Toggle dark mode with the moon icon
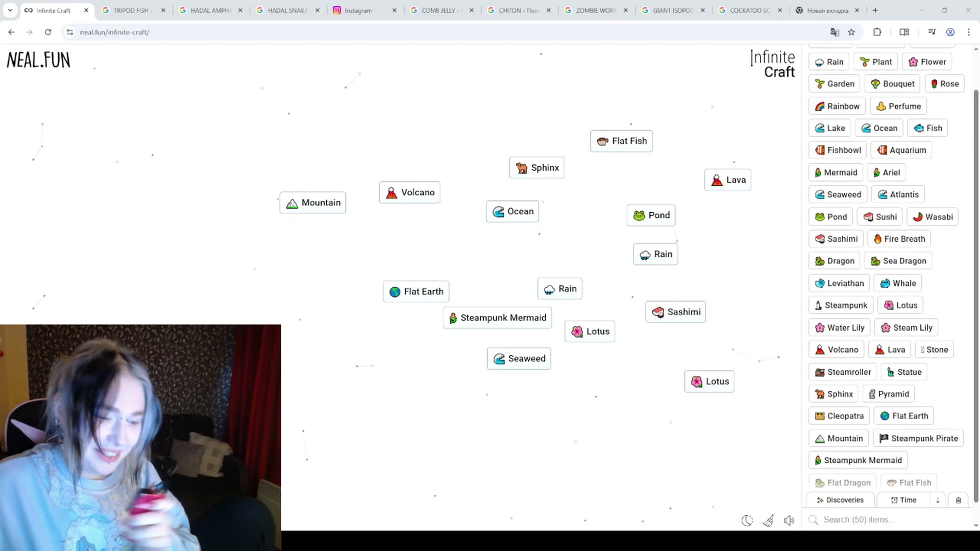 tap(747, 520)
